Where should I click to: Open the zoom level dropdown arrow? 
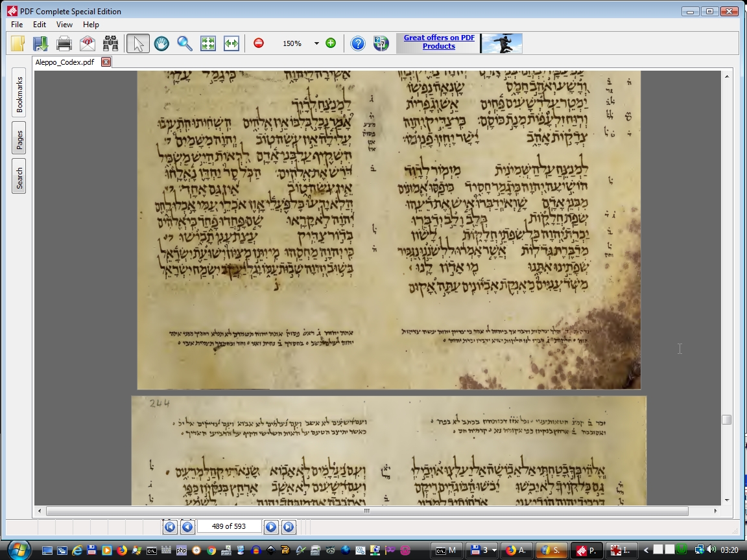(316, 43)
